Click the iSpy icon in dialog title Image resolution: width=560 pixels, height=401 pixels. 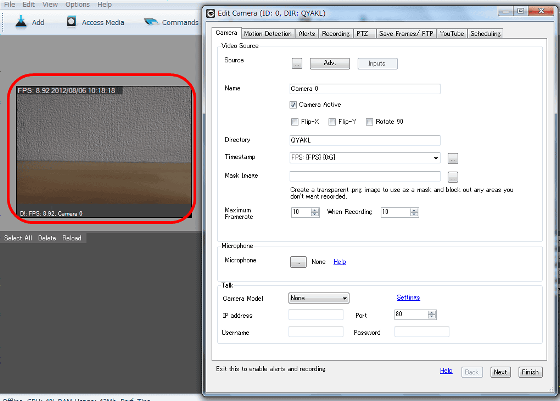tap(211, 14)
